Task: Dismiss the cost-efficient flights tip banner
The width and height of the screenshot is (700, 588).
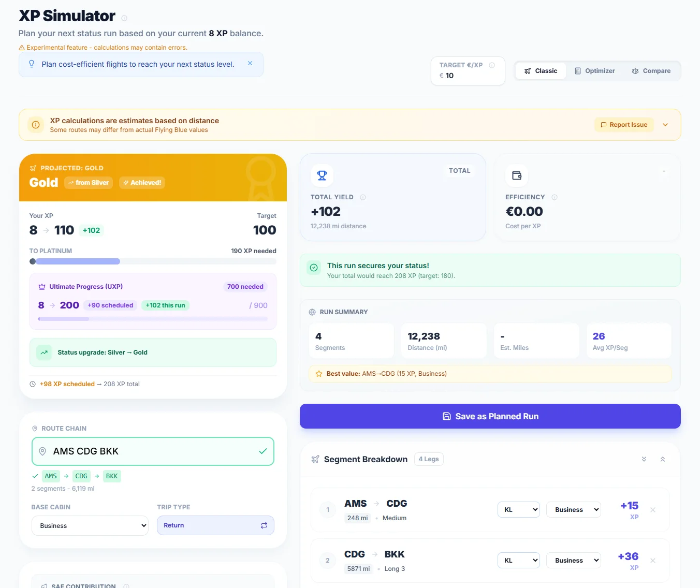Action: 250,64
